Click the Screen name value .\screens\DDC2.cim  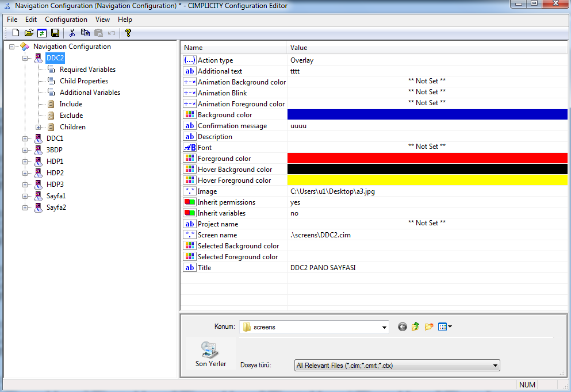point(320,235)
